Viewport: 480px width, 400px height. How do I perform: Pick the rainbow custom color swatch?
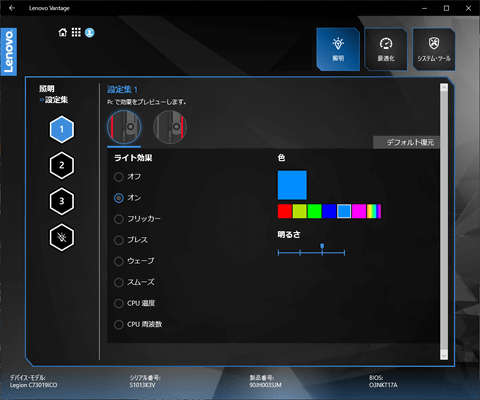[374, 211]
